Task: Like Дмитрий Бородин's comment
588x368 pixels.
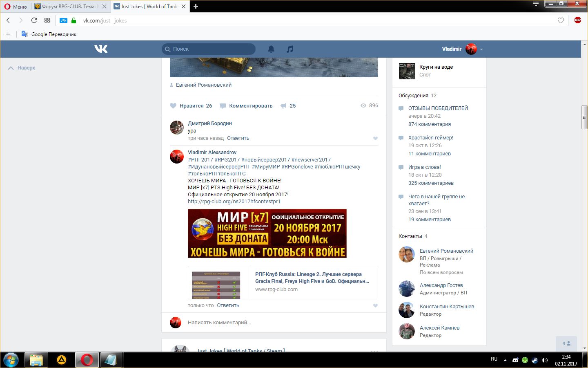Action: (375, 139)
